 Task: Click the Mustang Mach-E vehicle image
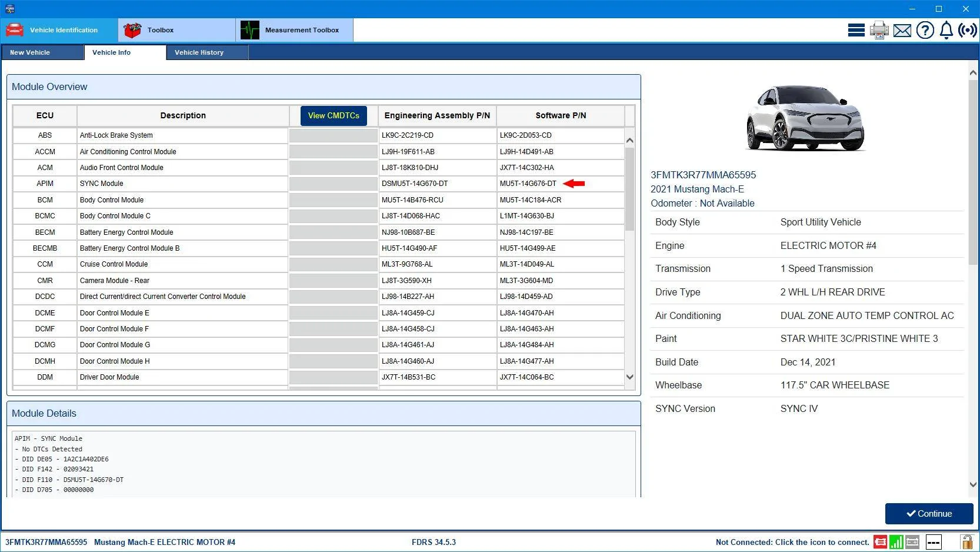[805, 118]
